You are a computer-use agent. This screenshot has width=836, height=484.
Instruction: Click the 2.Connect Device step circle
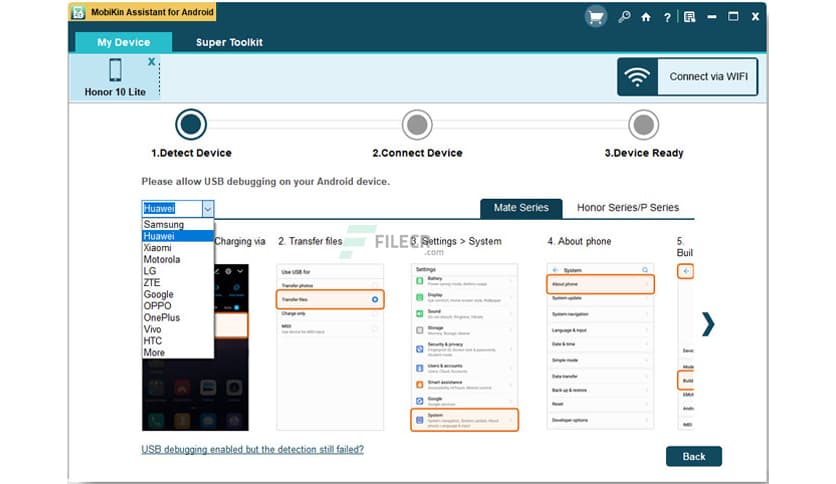tap(417, 125)
